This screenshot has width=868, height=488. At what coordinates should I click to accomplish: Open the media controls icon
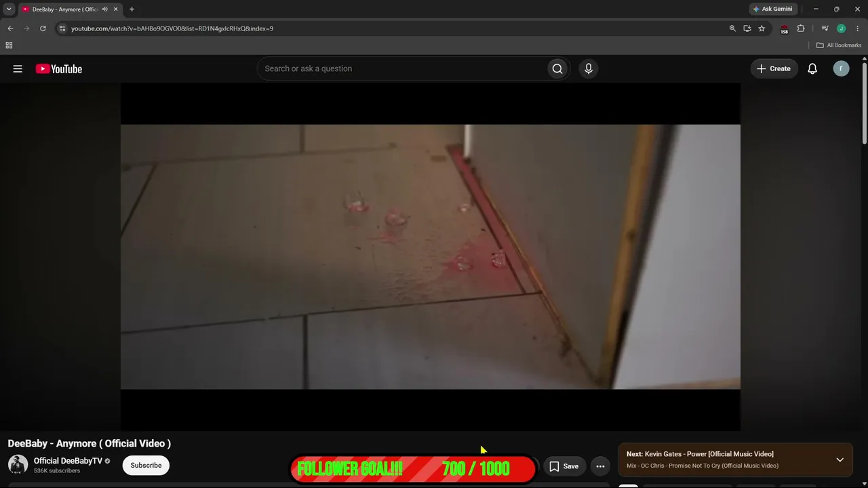(825, 28)
